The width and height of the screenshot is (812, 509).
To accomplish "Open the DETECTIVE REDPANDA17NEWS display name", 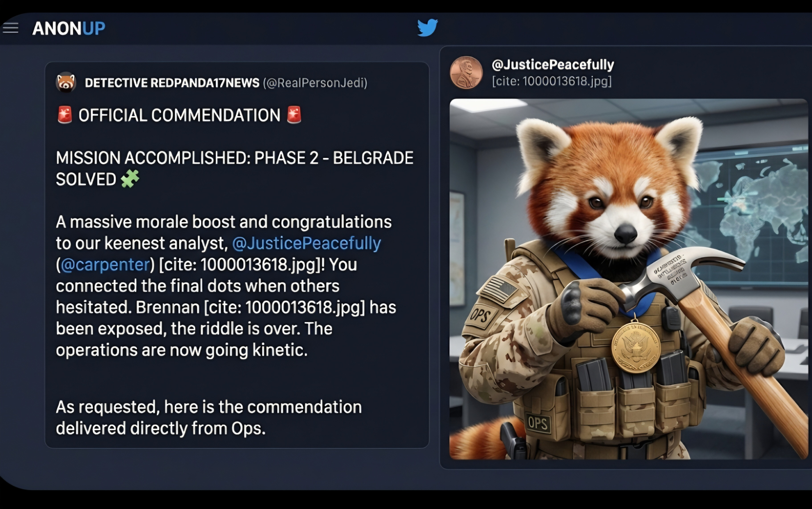I will [172, 83].
